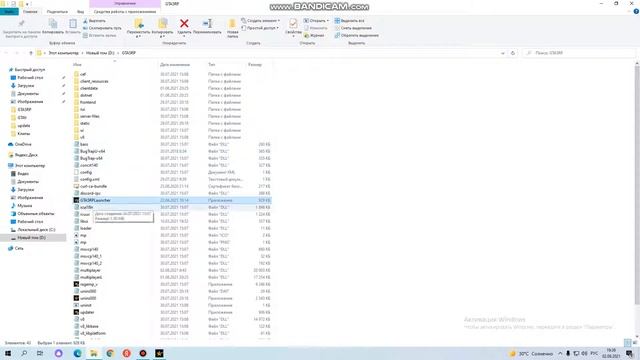Click the Copy to (Копировать в) icon
The image size is (640, 360).
click(x=162, y=24)
